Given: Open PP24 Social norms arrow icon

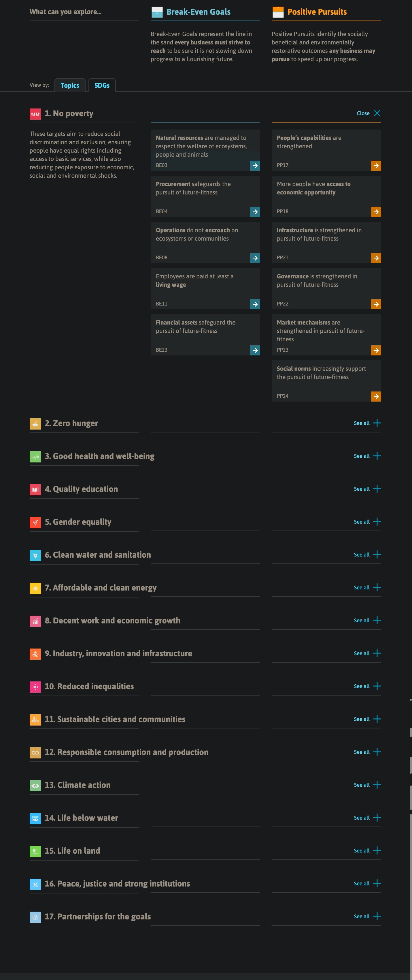Looking at the screenshot, I should (376, 397).
